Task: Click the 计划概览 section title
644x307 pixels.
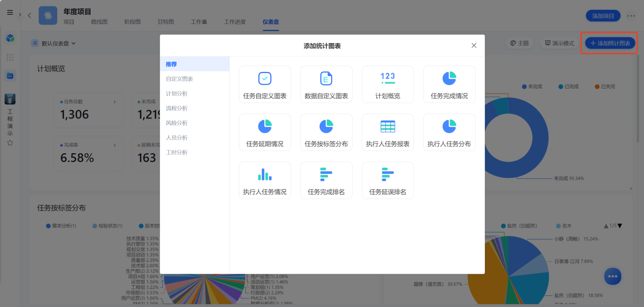Action: (51, 69)
